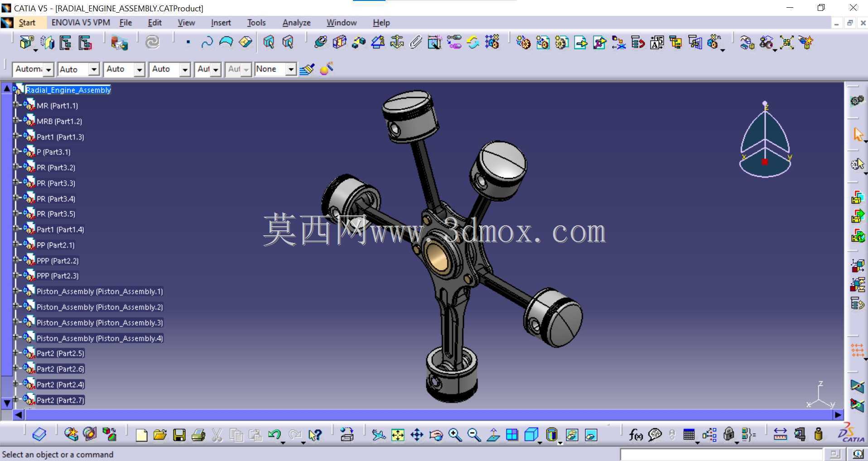Expand the Part2 (Part2.7) tree node
Viewport: 868px width, 461px height.
pos(15,399)
